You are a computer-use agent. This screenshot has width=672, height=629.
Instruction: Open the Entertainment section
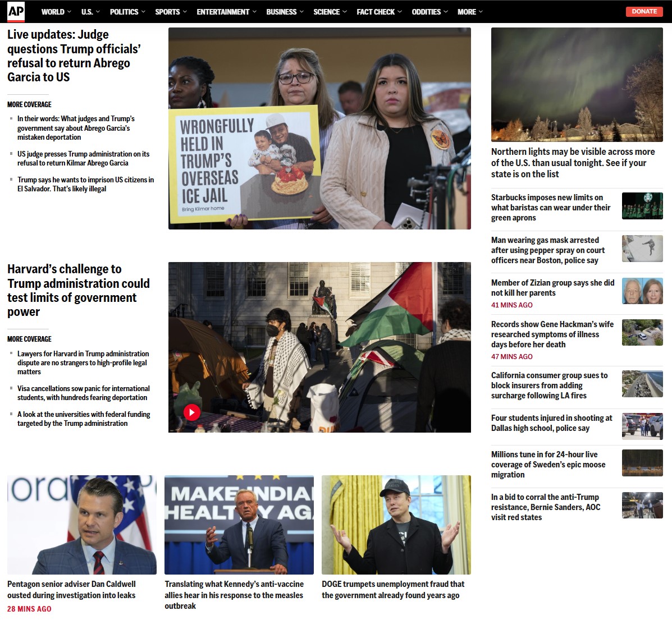coord(223,12)
